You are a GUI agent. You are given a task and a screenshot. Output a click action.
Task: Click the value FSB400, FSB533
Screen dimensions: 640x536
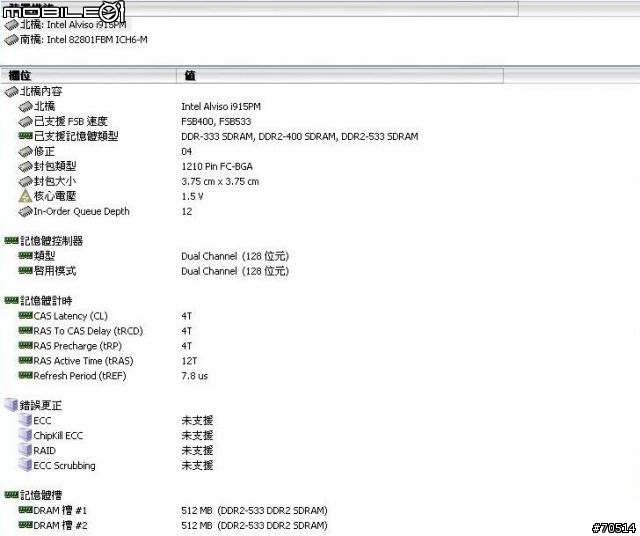tap(216, 121)
